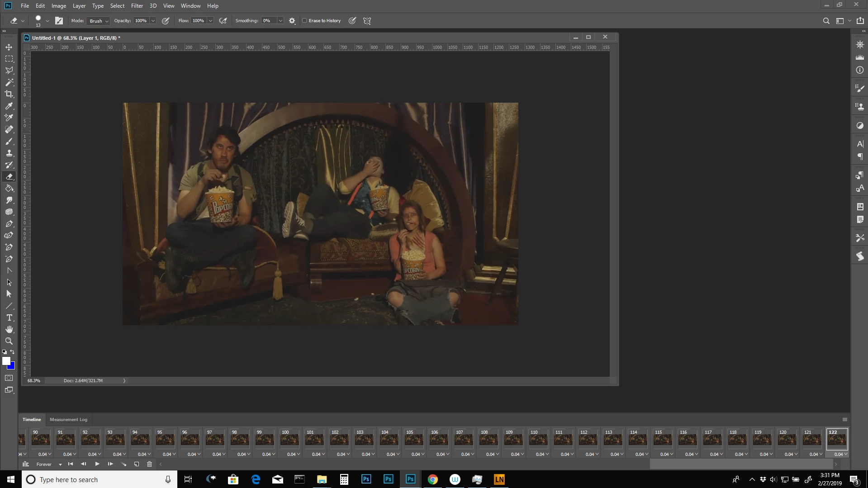
Task: Select the Zoom tool
Action: [9, 341]
